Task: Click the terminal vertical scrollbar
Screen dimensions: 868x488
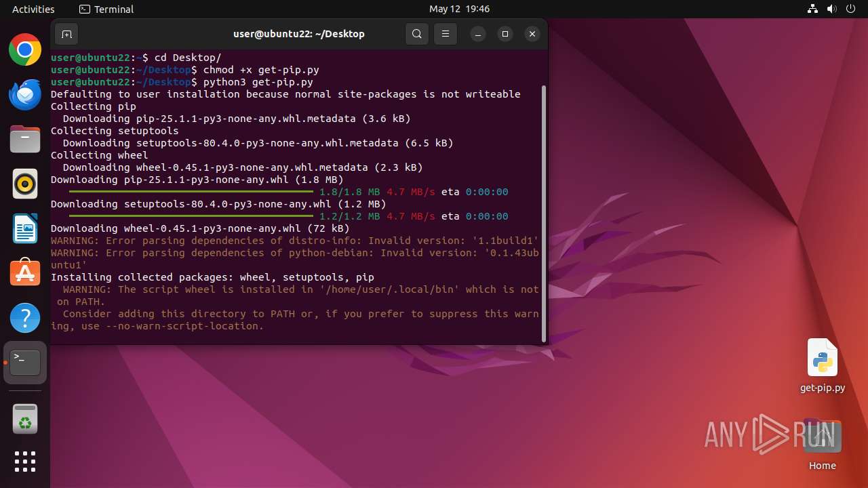Action: tap(543, 213)
